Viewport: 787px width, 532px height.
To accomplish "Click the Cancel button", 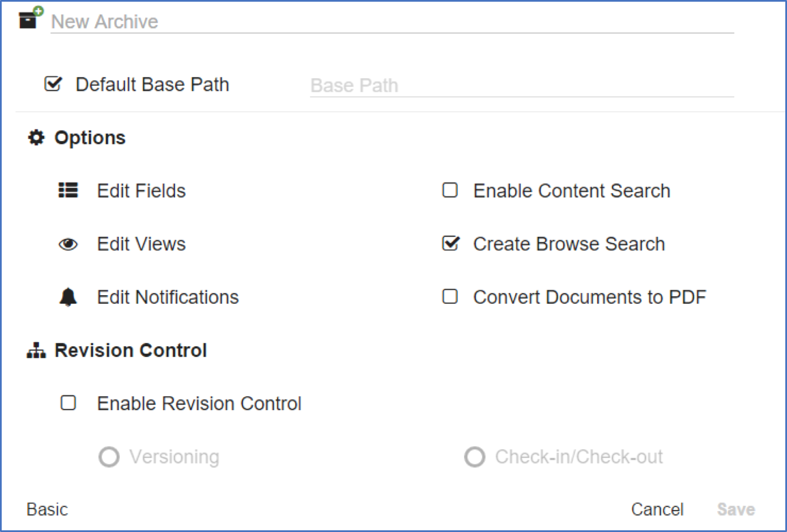I will click(x=657, y=509).
